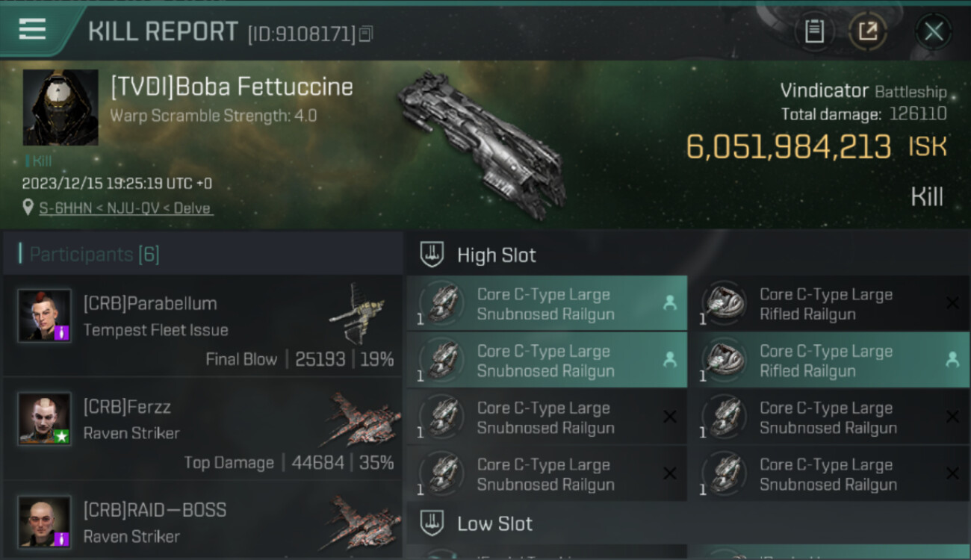Click the clipboard notes icon

[814, 31]
